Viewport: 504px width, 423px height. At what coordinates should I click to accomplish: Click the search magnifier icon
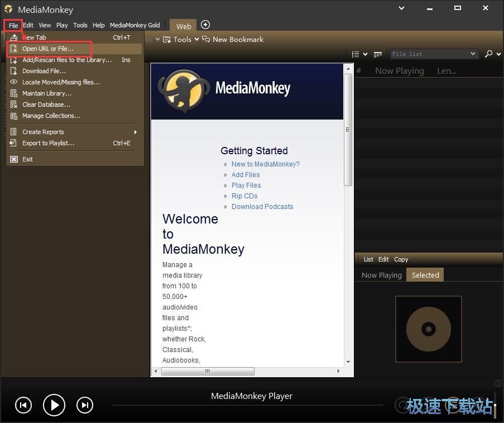pyautogui.click(x=488, y=54)
